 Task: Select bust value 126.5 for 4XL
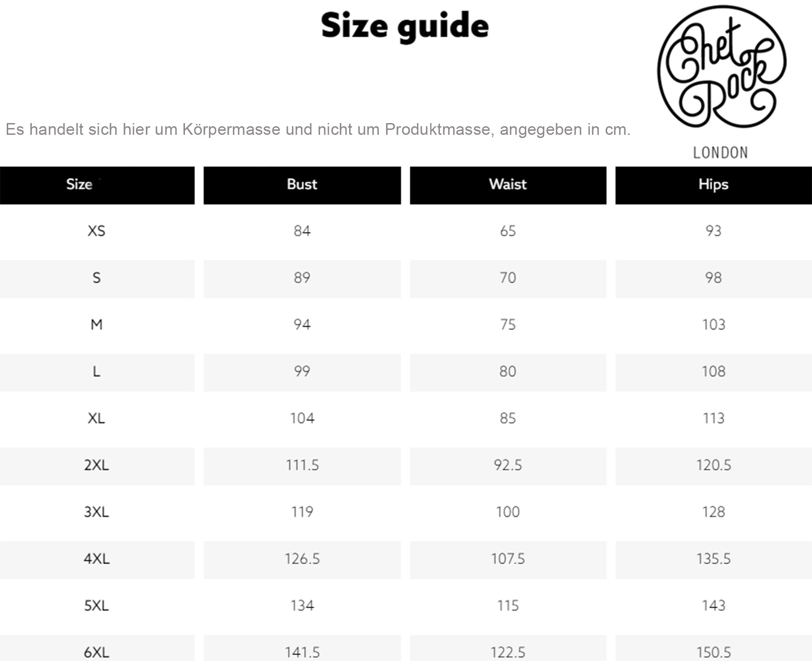tap(302, 559)
